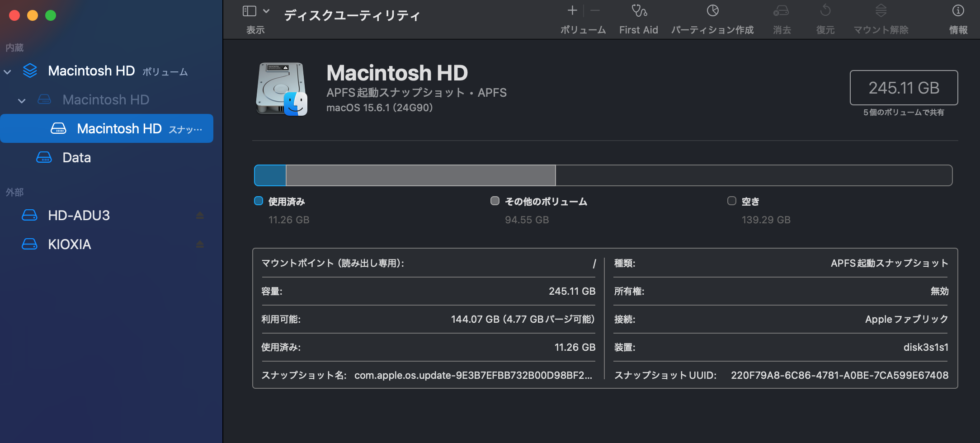Select the Macintosh HD スナップショット sidebar row
980x443 pixels.
pyautogui.click(x=107, y=128)
